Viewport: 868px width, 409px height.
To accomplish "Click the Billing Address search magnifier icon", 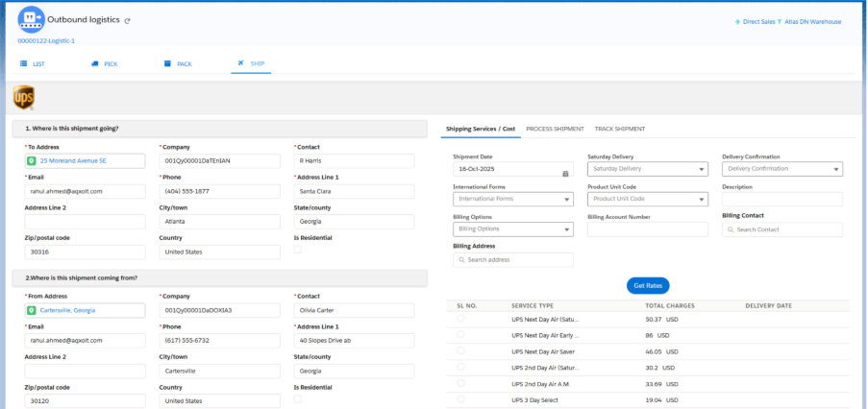I will click(x=461, y=260).
